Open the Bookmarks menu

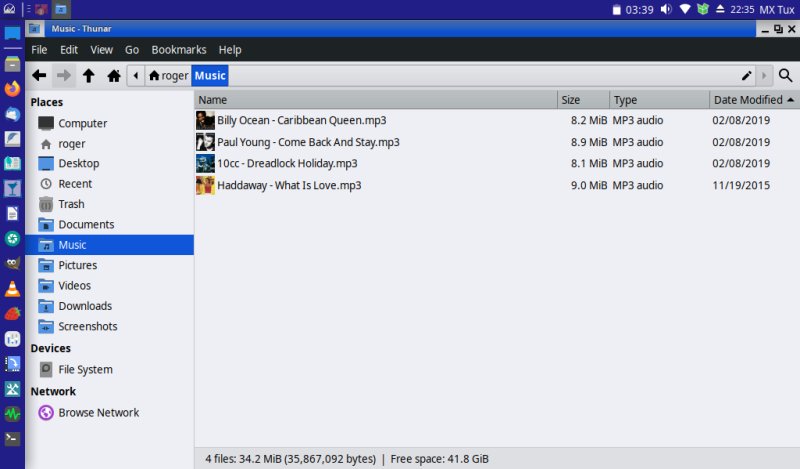(x=179, y=50)
